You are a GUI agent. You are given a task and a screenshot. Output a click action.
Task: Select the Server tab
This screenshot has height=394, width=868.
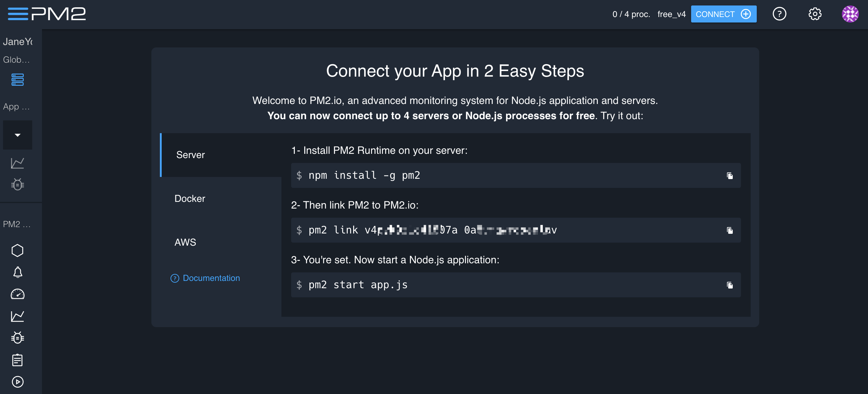221,155
